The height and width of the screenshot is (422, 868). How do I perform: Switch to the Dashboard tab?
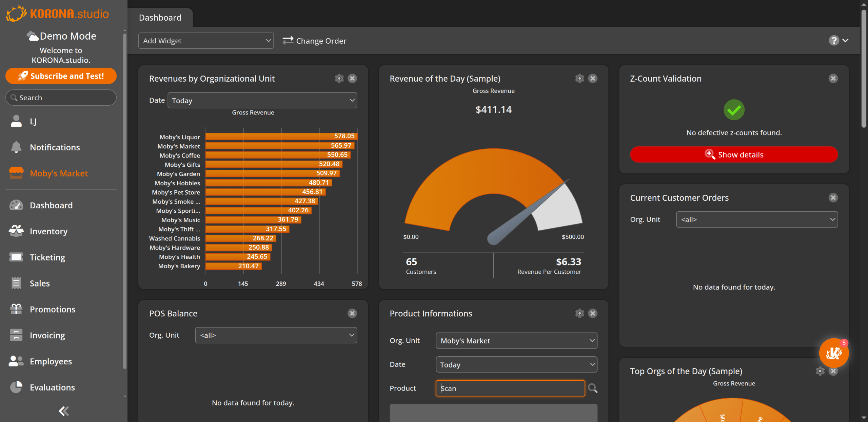click(160, 18)
